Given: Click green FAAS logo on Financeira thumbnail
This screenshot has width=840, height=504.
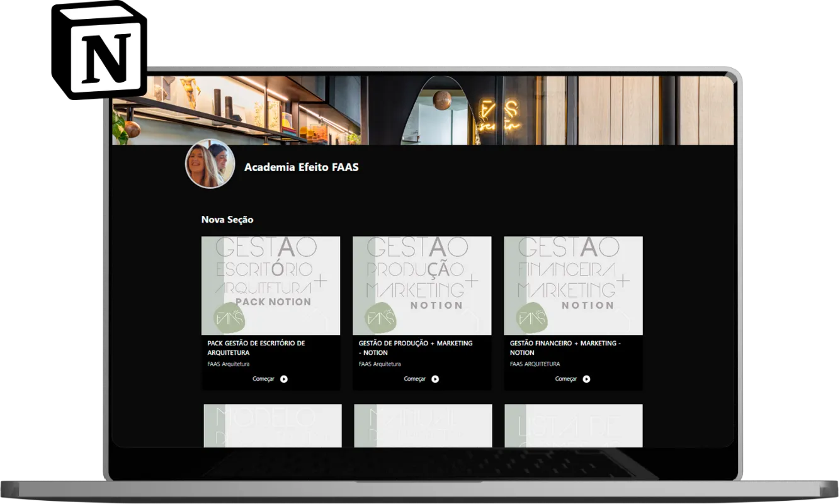Looking at the screenshot, I should [x=532, y=318].
